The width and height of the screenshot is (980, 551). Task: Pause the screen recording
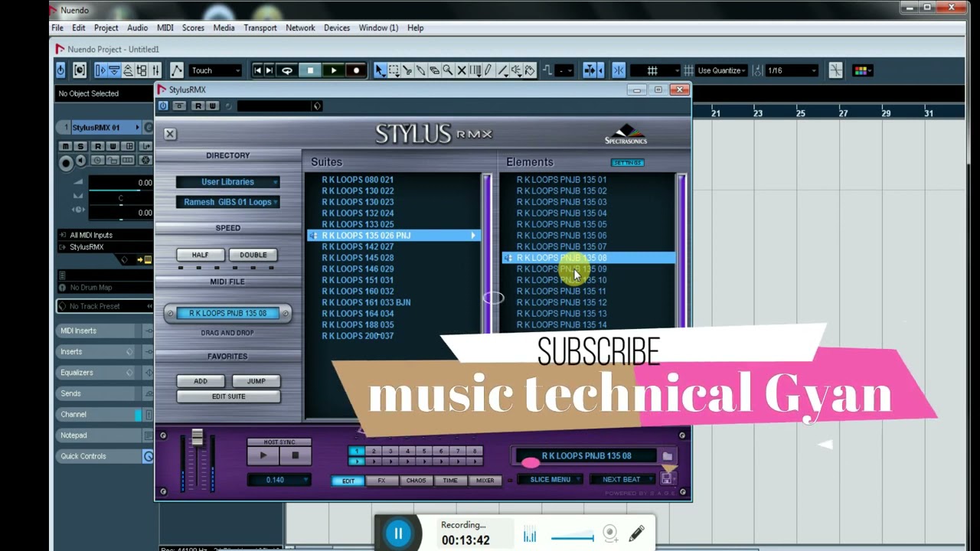[x=398, y=533]
